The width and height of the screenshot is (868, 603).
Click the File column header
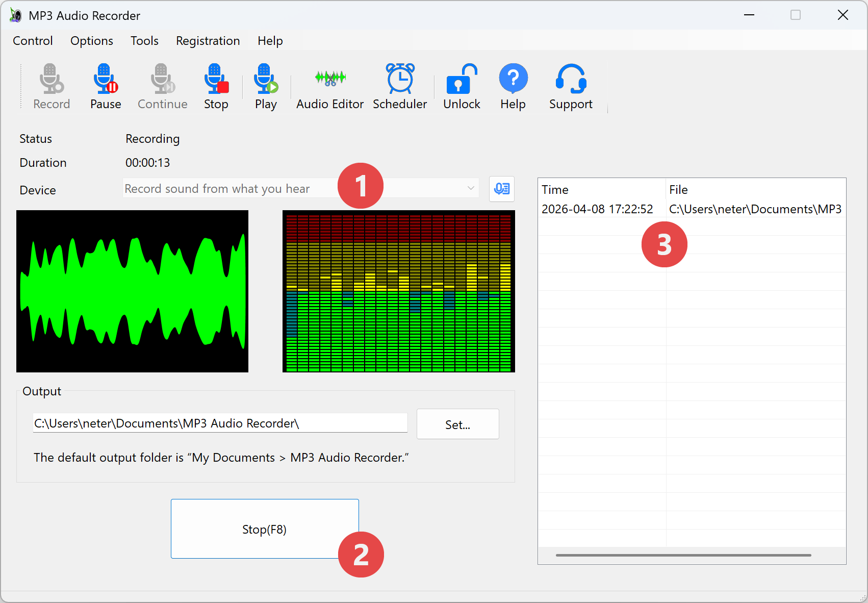[x=756, y=190]
